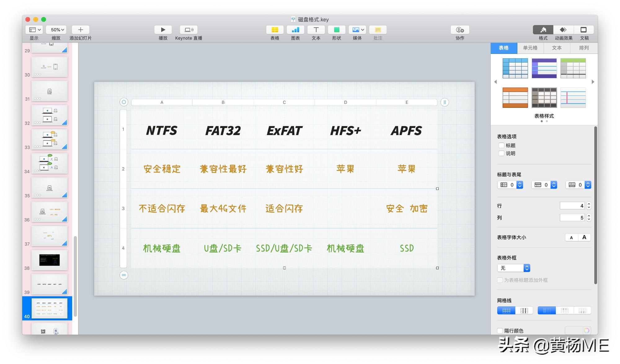Image resolution: width=620 pixels, height=364 pixels.
Task: Open the chart insertion menu
Action: coord(295,30)
